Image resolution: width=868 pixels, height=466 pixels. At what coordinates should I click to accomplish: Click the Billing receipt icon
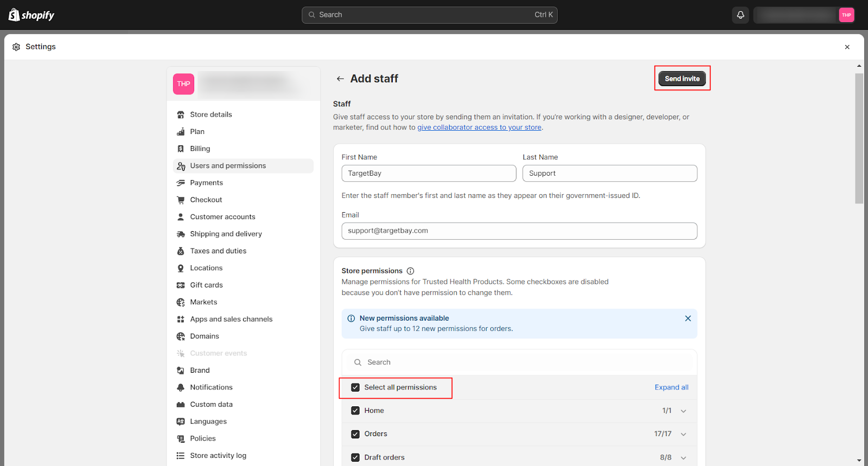point(181,149)
